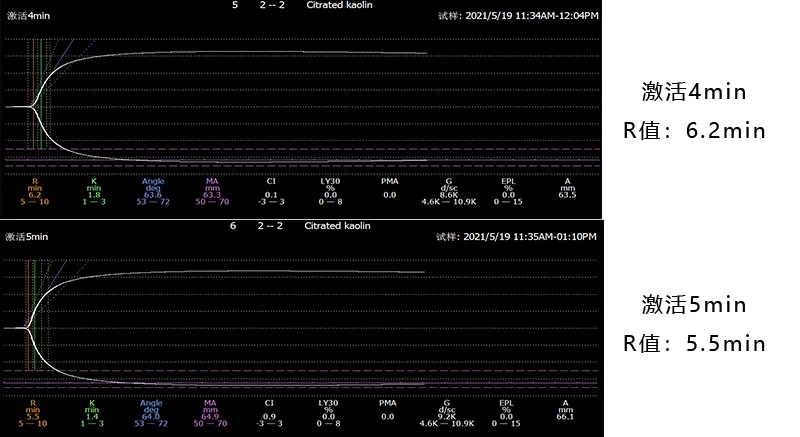The height and width of the screenshot is (437, 800).
Task: Click the LY30 value in the top panel
Action: [330, 195]
